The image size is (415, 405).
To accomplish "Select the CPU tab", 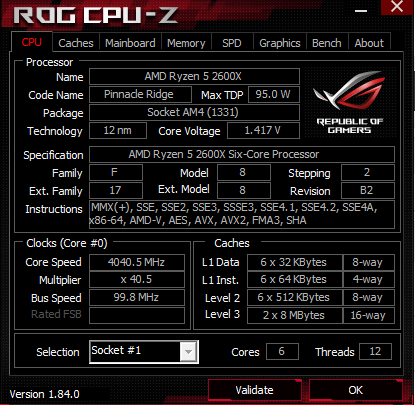I will point(32,42).
